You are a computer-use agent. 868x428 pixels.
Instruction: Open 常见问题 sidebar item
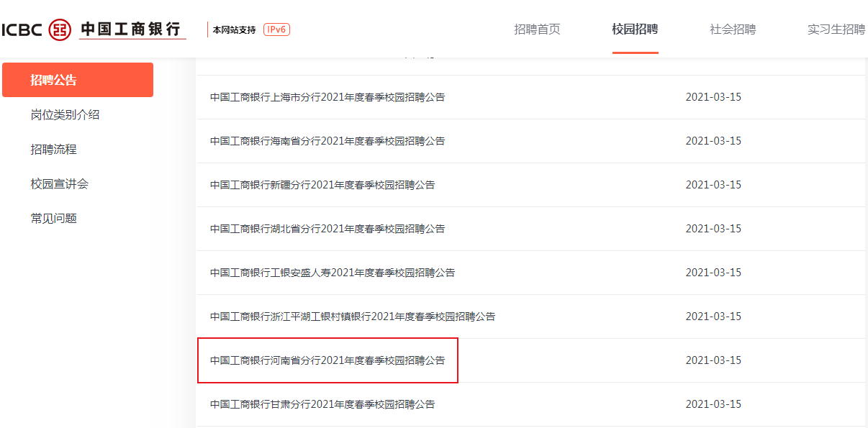[x=53, y=218]
